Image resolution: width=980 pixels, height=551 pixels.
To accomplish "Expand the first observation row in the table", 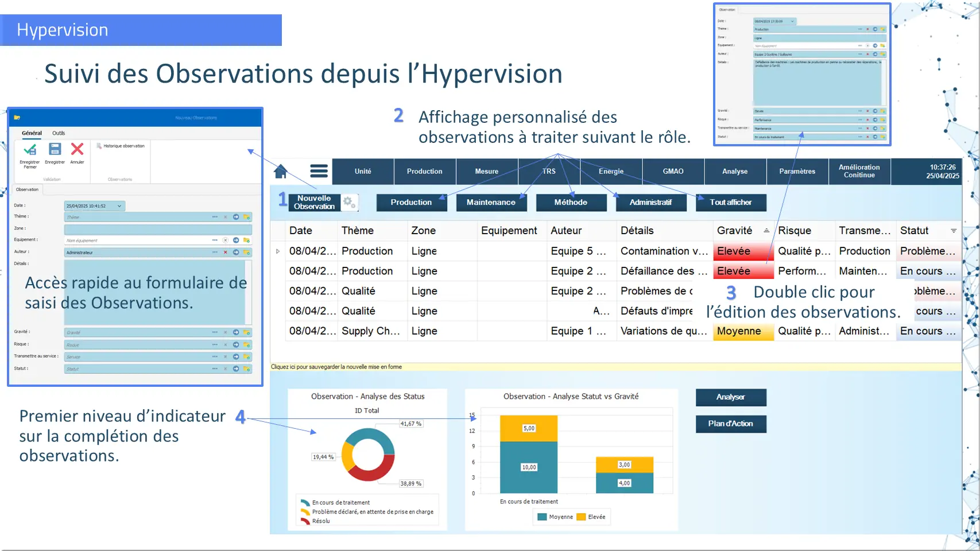I will tap(278, 251).
